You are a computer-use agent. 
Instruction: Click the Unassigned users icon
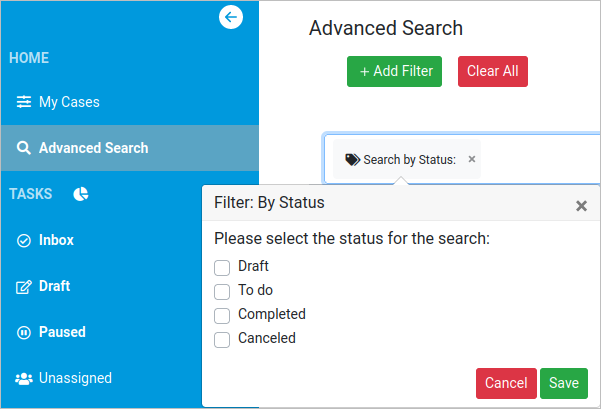point(24,378)
